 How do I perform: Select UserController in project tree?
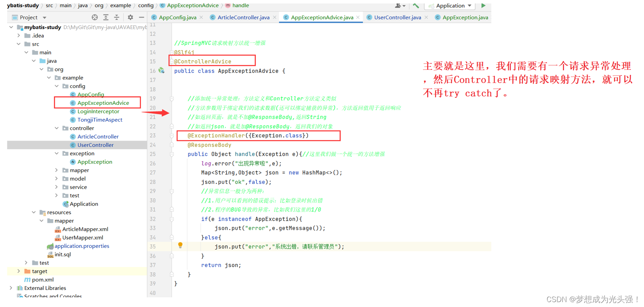tap(95, 145)
